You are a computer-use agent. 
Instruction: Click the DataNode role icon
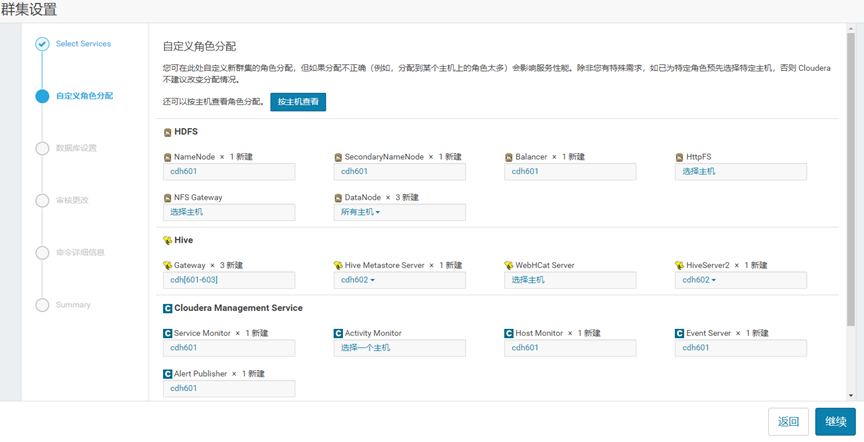click(338, 197)
